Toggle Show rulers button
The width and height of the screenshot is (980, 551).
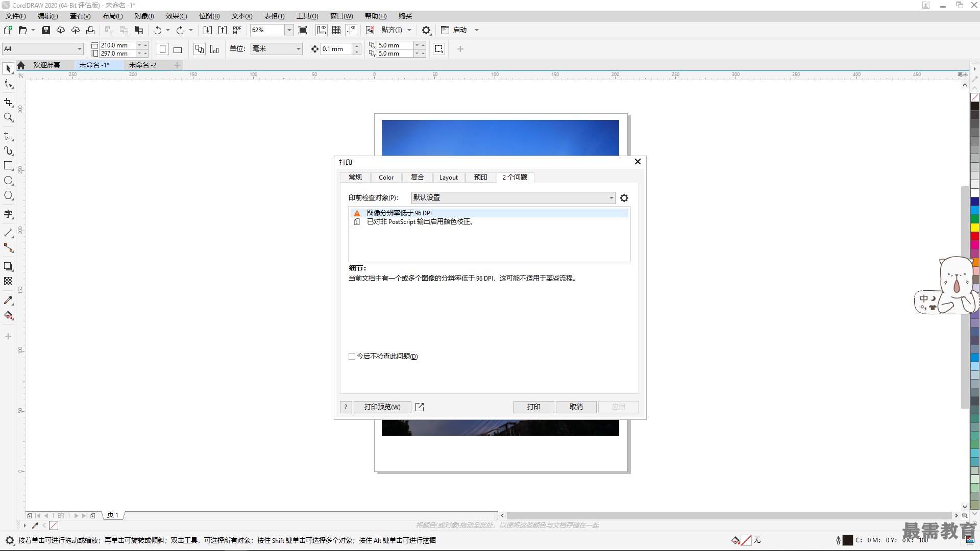[322, 30]
